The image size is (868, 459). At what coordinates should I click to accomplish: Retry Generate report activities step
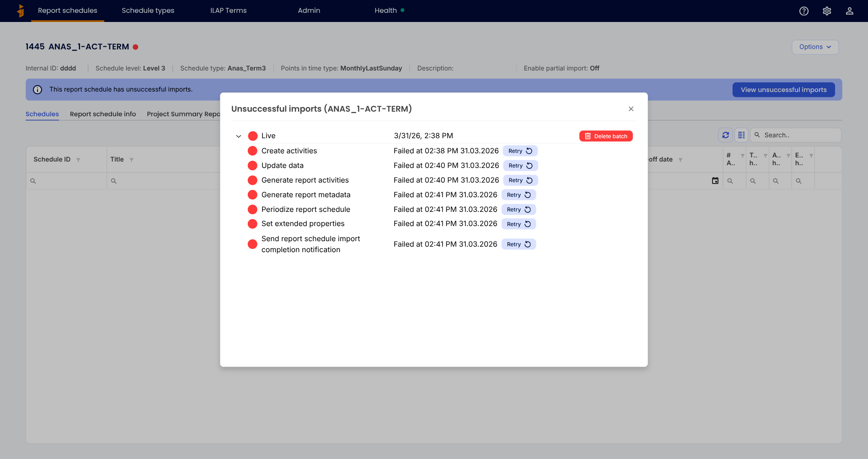pos(520,180)
